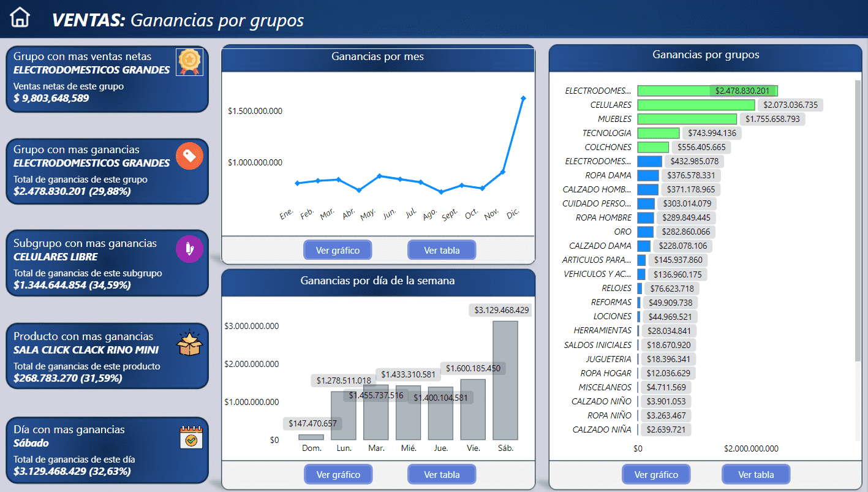Click the $1.600.185.450 weekday label
Image resolution: width=868 pixels, height=492 pixels.
(x=473, y=368)
